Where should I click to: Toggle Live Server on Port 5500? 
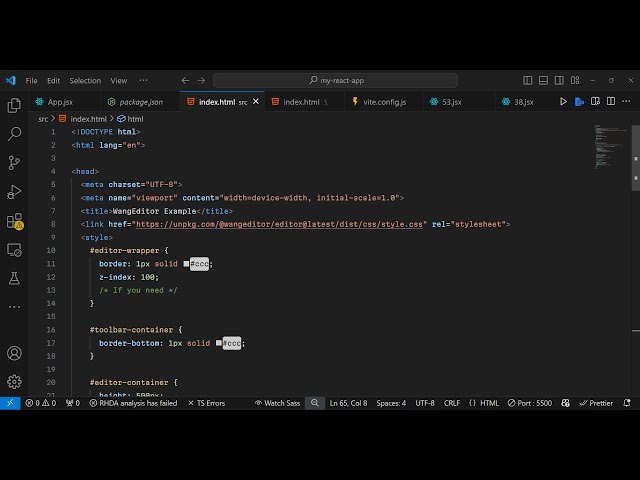click(x=529, y=403)
